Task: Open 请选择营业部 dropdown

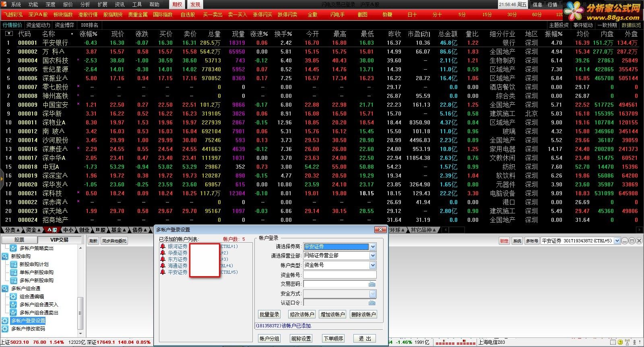Action: (x=373, y=256)
